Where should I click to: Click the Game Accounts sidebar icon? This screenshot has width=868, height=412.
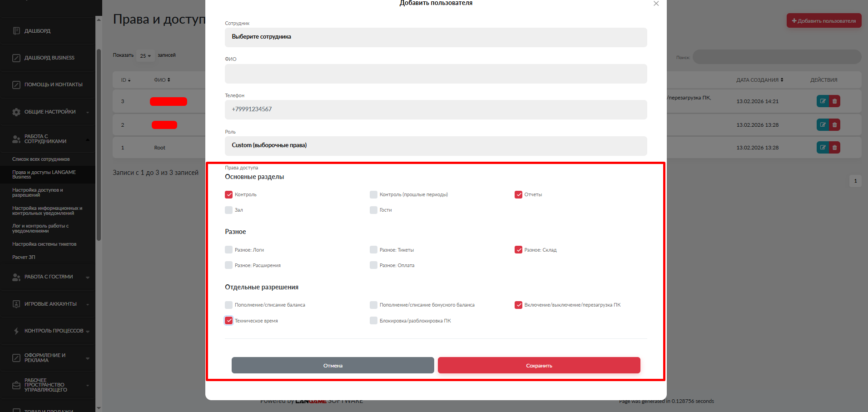(x=16, y=304)
